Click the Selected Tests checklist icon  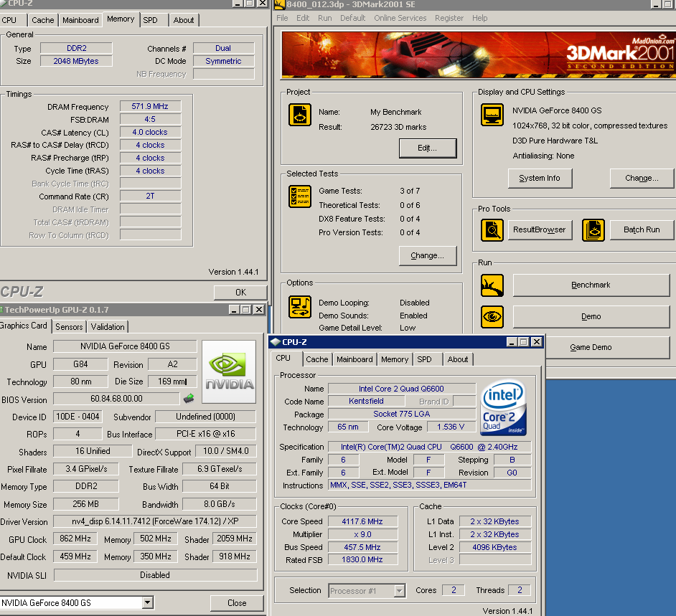(x=300, y=196)
